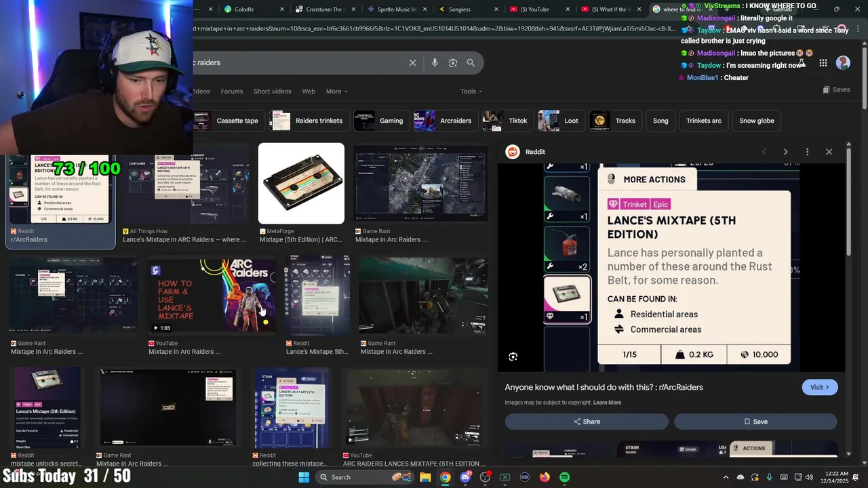This screenshot has width=868, height=488.
Task: Click the magnifier search submit icon
Action: (x=471, y=62)
